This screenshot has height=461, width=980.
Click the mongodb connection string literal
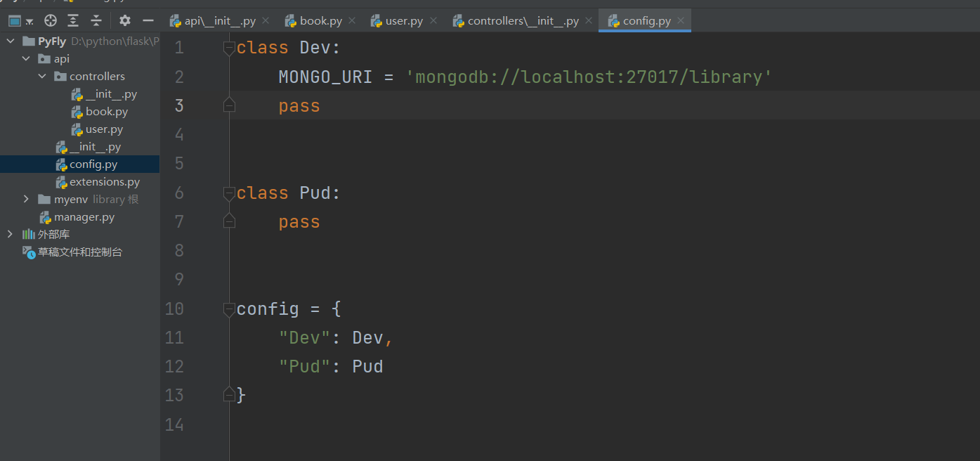589,77
